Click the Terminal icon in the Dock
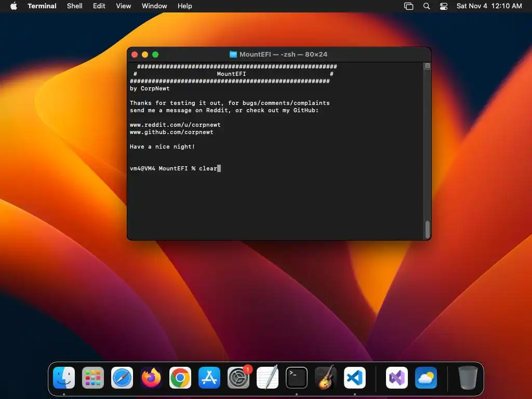This screenshot has width=532, height=399. pos(297,378)
